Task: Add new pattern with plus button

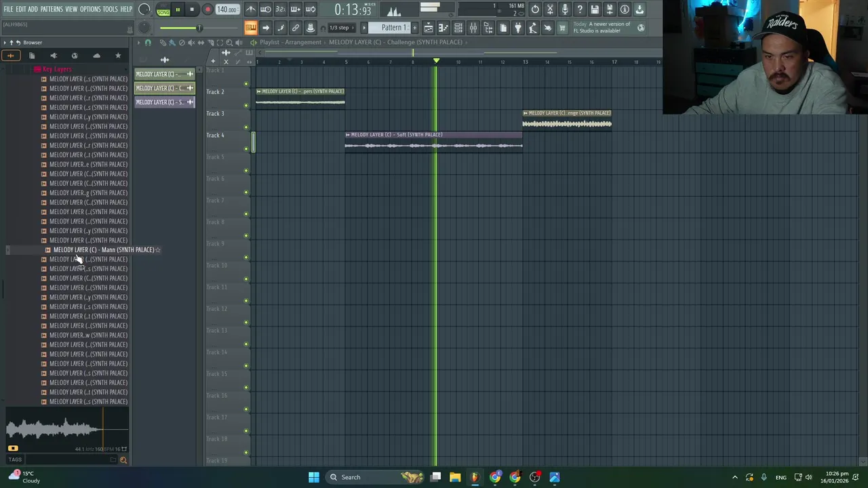Action: tap(415, 28)
